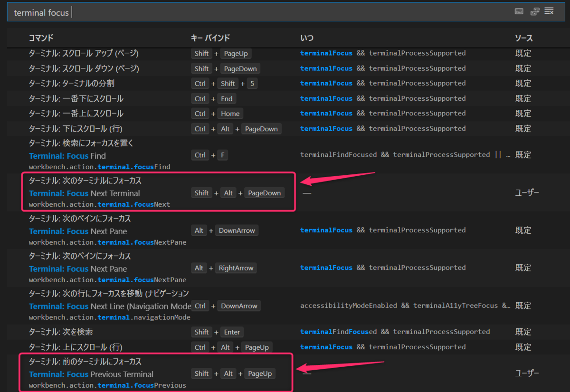Select 'ターミナル: スクロール アップ (ページ)' command

click(84, 53)
